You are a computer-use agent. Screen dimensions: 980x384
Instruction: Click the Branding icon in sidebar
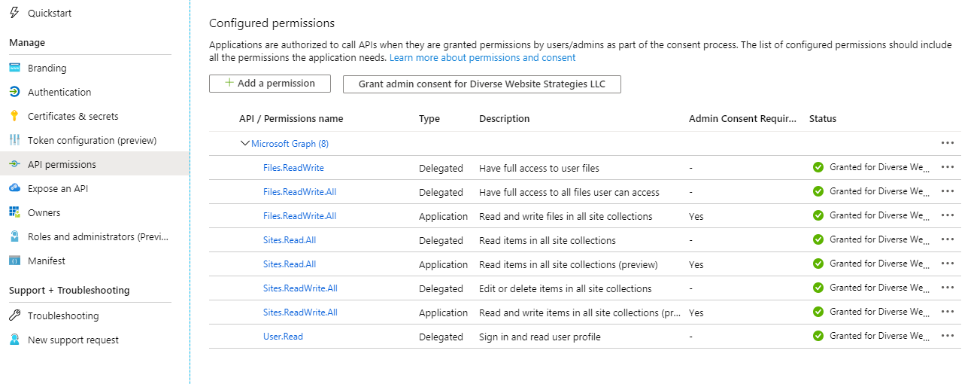(x=14, y=68)
